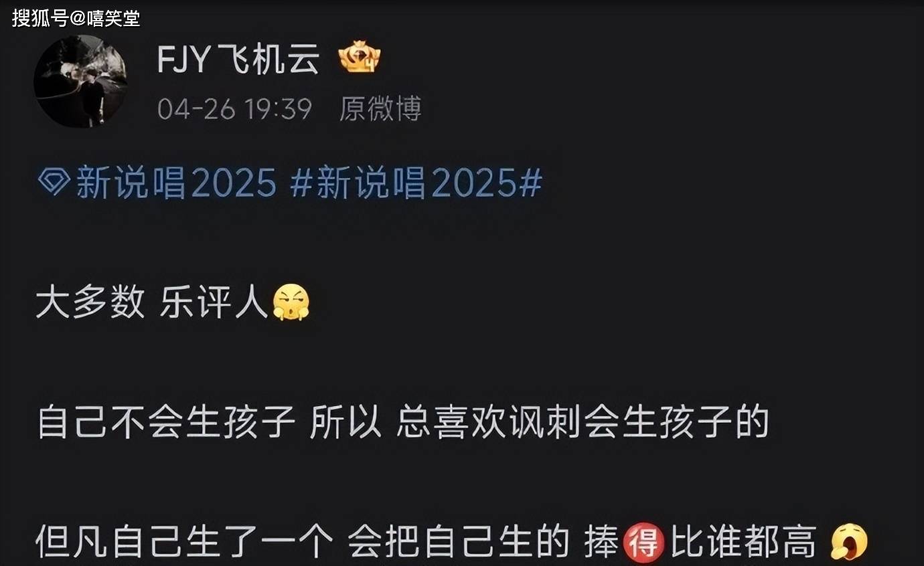Open the FJY飞机云 profile avatar
This screenshot has height=566, width=924.
80,81
